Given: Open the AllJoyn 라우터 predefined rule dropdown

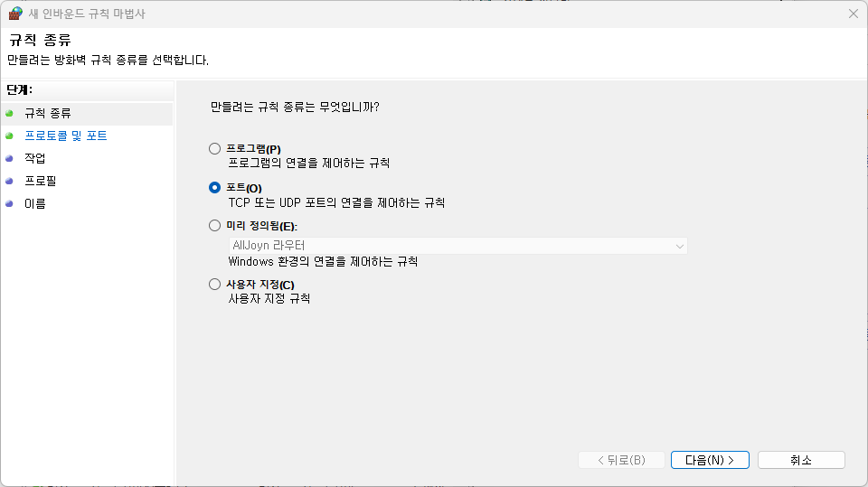Looking at the screenshot, I should point(458,246).
